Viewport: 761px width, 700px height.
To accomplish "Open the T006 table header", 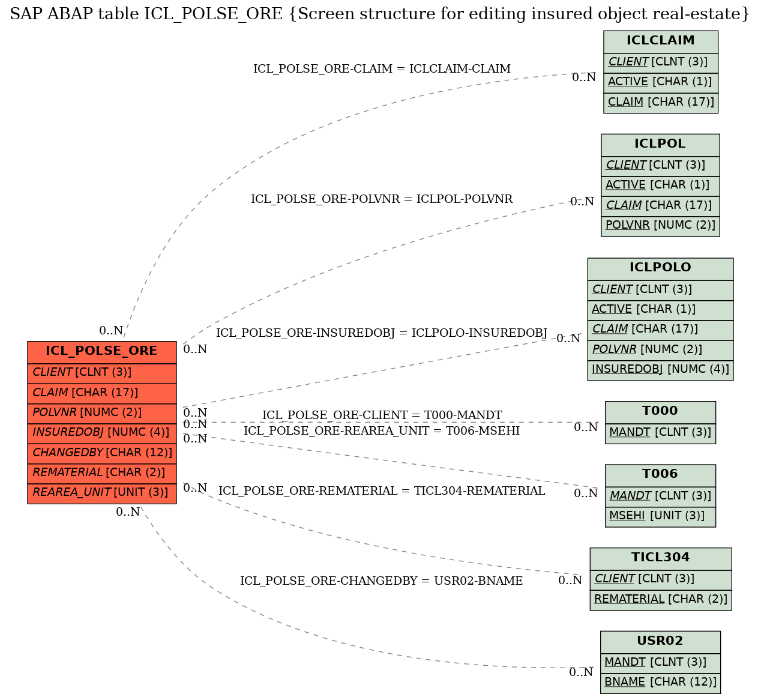I will click(x=660, y=475).
